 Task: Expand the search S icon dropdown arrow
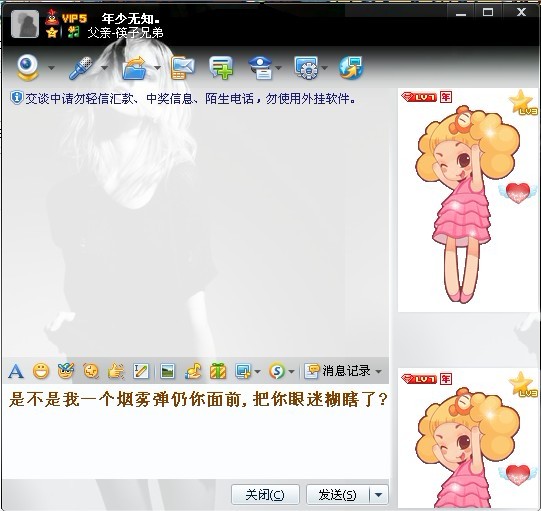[x=291, y=372]
